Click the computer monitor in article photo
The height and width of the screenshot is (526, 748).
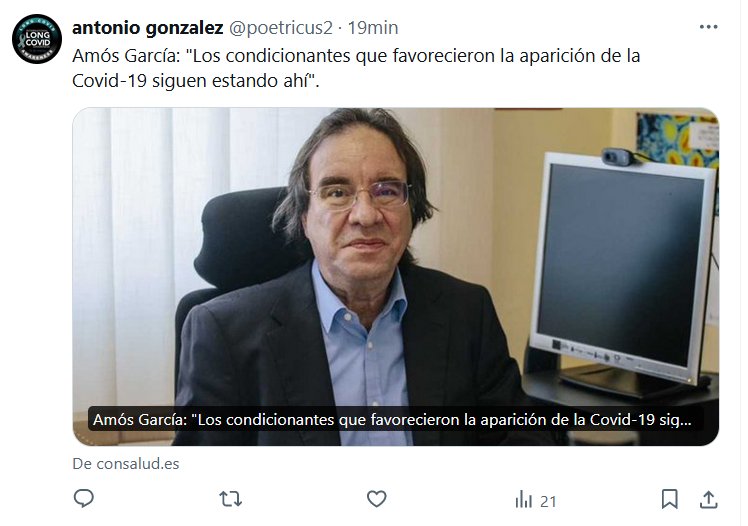(x=623, y=267)
